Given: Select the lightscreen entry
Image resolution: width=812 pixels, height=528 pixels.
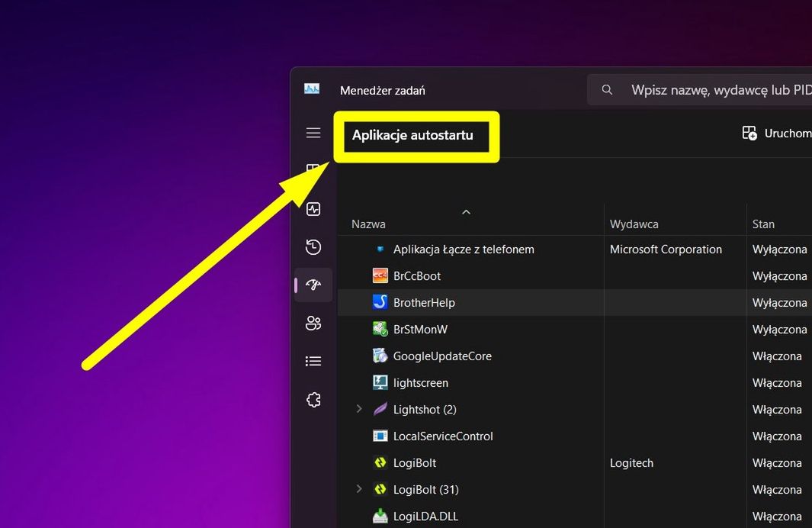Looking at the screenshot, I should tap(575, 382).
